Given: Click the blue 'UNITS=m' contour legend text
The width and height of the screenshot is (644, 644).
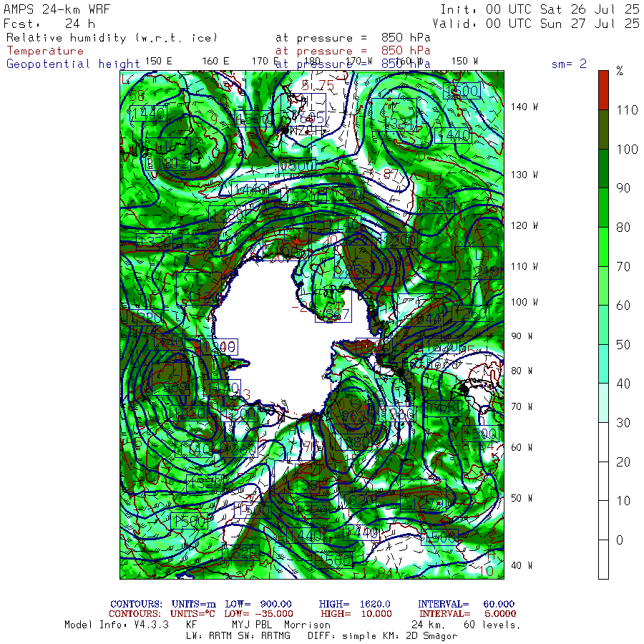Looking at the screenshot, I should pos(193,604).
